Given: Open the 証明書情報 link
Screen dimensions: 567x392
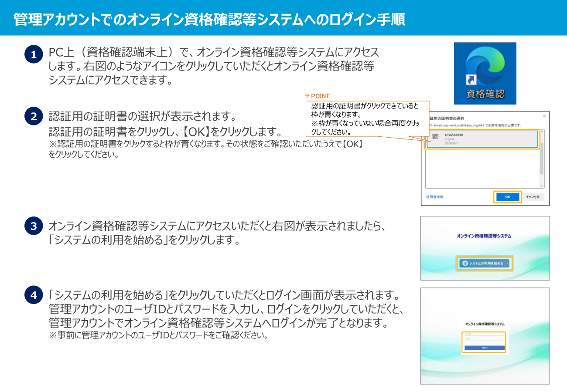Looking at the screenshot, I should [434, 197].
